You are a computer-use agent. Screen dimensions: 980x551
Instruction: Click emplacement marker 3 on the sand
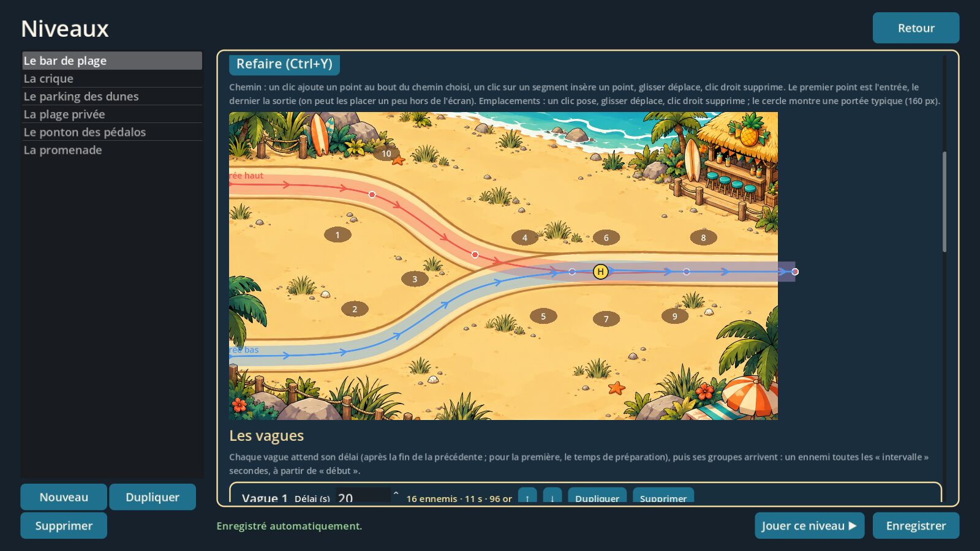coord(415,279)
